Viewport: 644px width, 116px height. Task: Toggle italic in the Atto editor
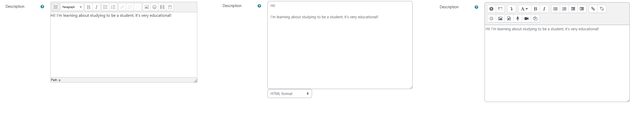[x=544, y=9]
